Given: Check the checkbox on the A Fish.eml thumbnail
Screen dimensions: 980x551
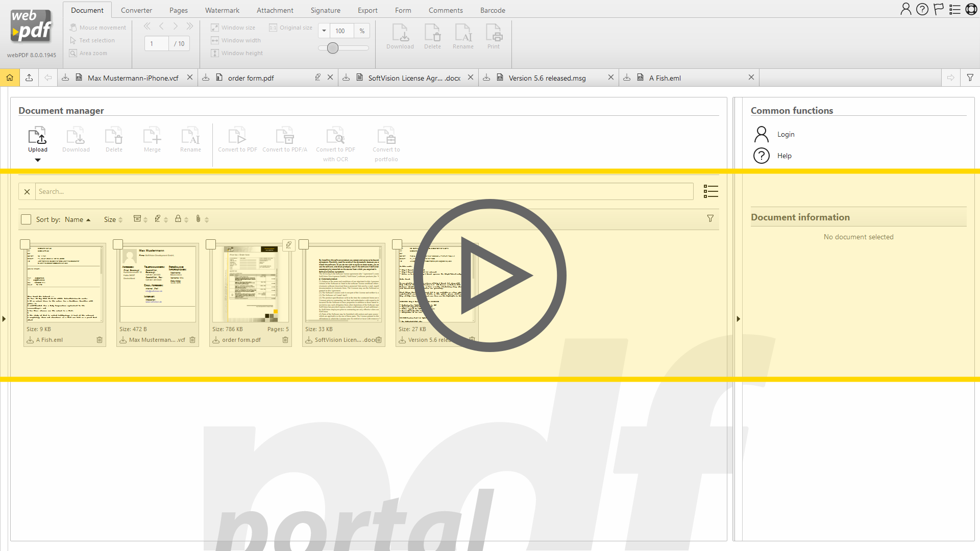Looking at the screenshot, I should tap(26, 244).
